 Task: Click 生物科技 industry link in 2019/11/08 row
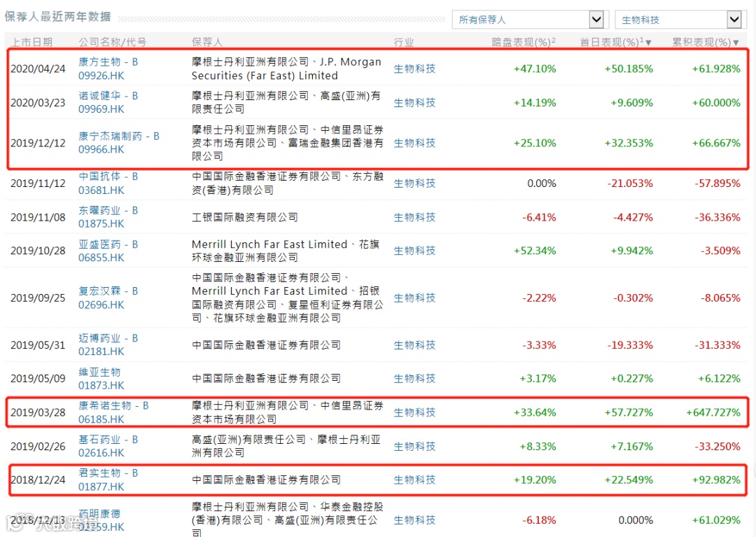tap(414, 217)
